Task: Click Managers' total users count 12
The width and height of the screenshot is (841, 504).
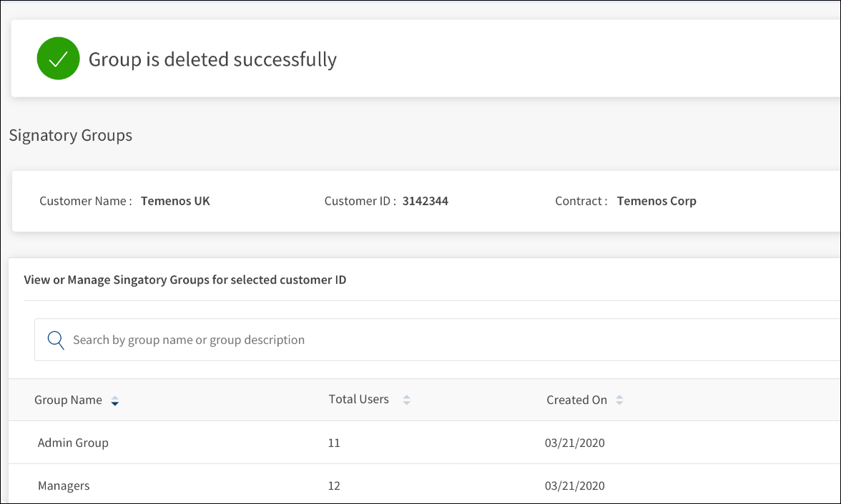Action: [x=334, y=485]
